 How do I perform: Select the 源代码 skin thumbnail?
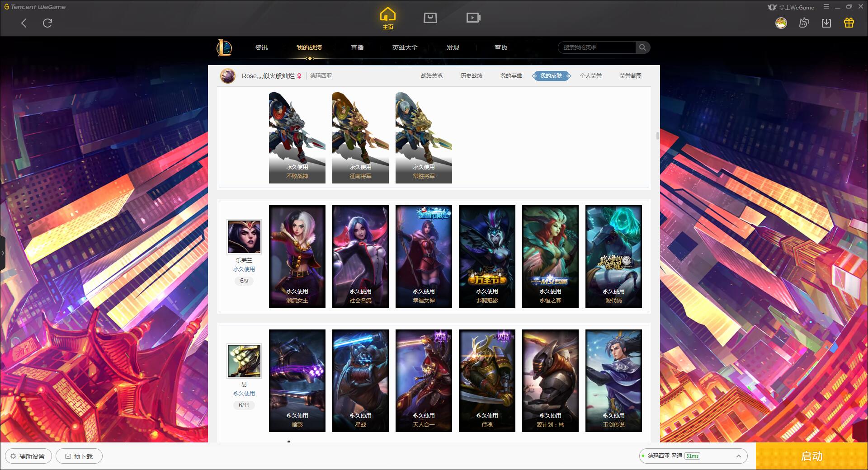(x=613, y=256)
